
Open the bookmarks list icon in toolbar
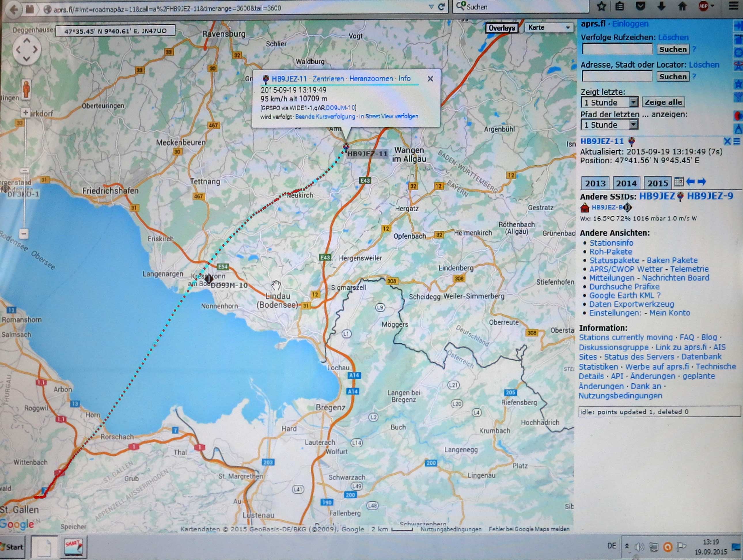coord(619,6)
